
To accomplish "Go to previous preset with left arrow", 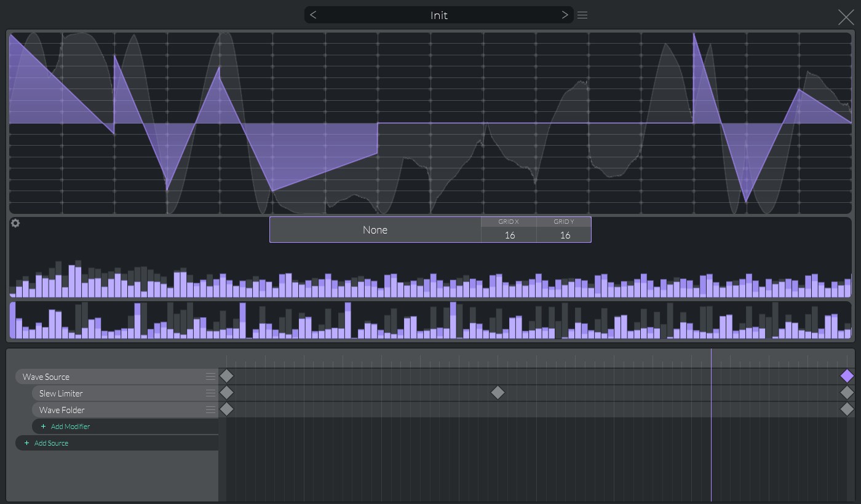I will coord(313,15).
